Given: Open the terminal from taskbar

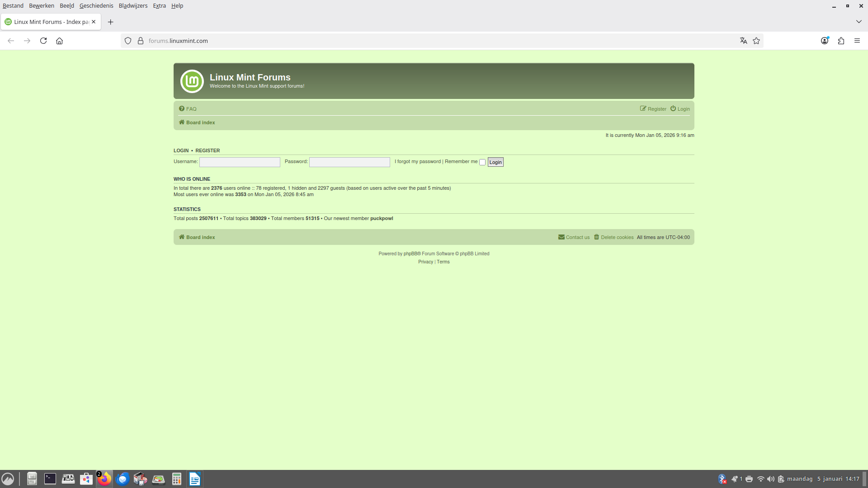Looking at the screenshot, I should [x=50, y=479].
